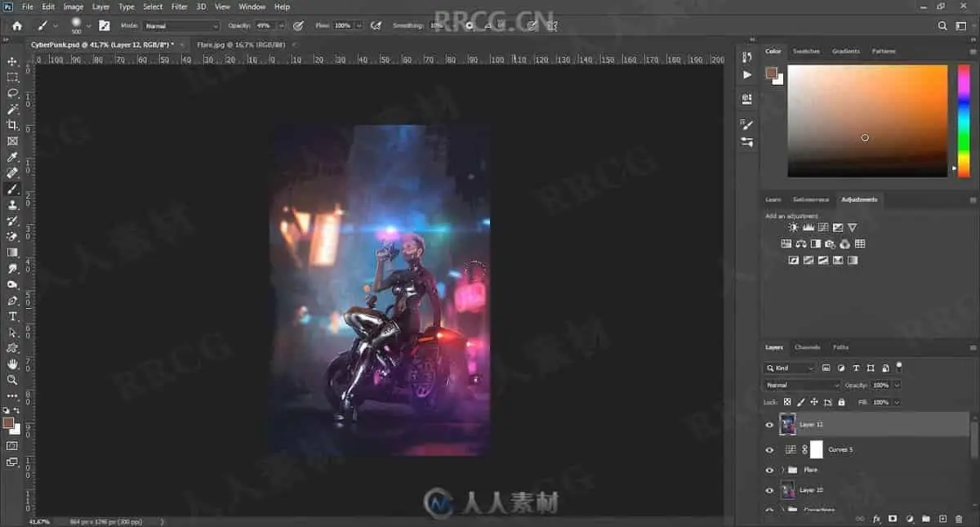Hide Layer 12 visibility
Screen dimensions: 980x527
pos(769,425)
